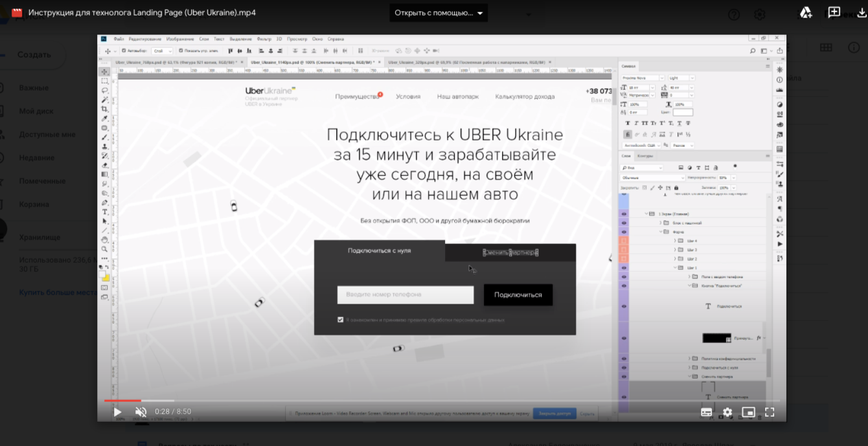Enter fullscreen video mode
Image resolution: width=868 pixels, height=446 pixels.
click(770, 412)
